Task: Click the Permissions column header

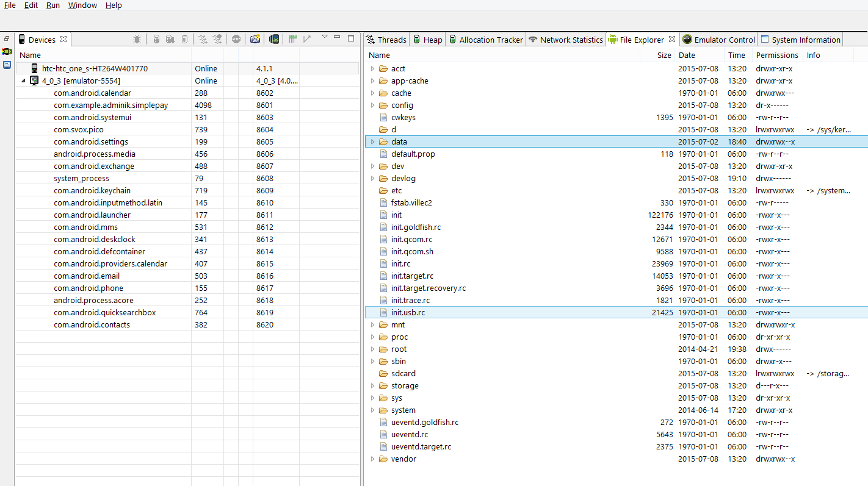Action: click(x=777, y=55)
